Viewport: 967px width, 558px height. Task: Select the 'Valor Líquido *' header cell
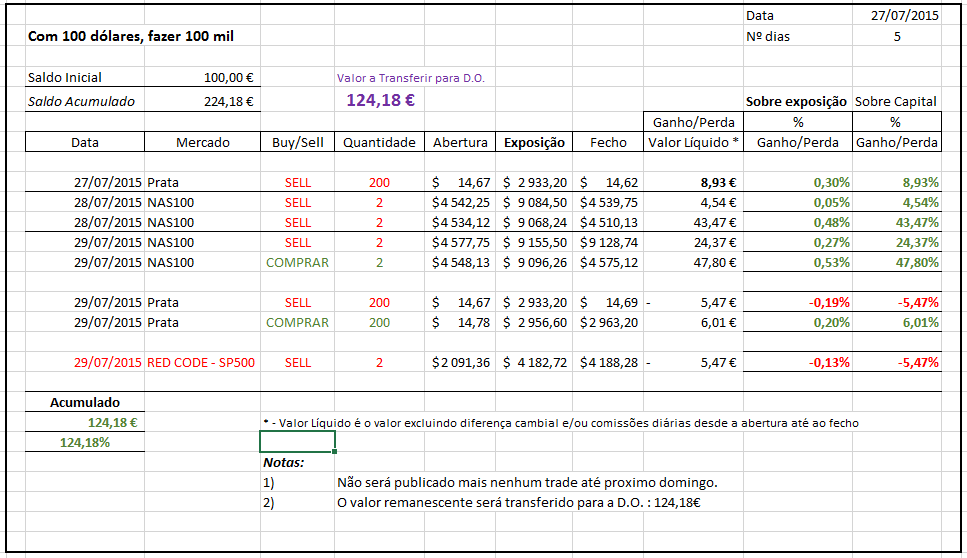pyautogui.click(x=694, y=142)
